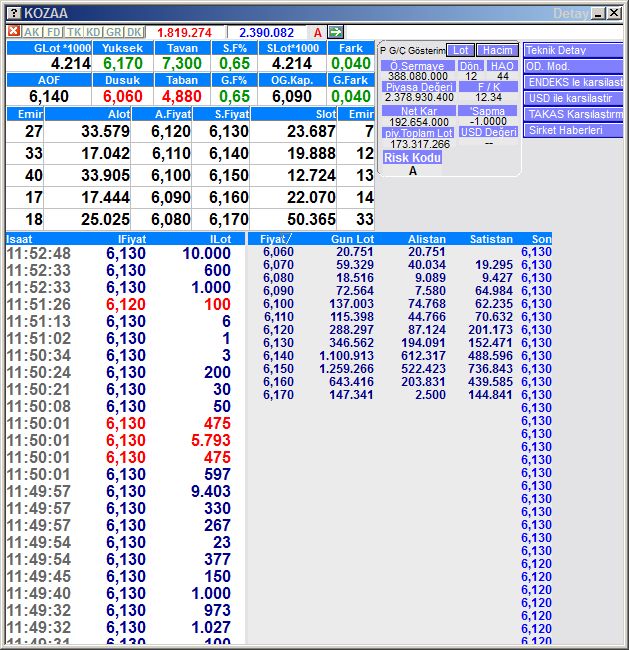Click the OD. Mod. button

click(x=573, y=66)
